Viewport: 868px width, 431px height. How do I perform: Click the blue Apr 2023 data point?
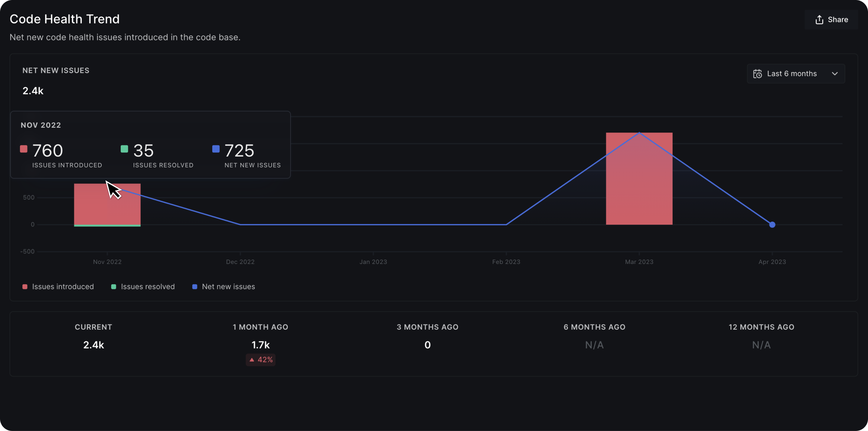772,225
